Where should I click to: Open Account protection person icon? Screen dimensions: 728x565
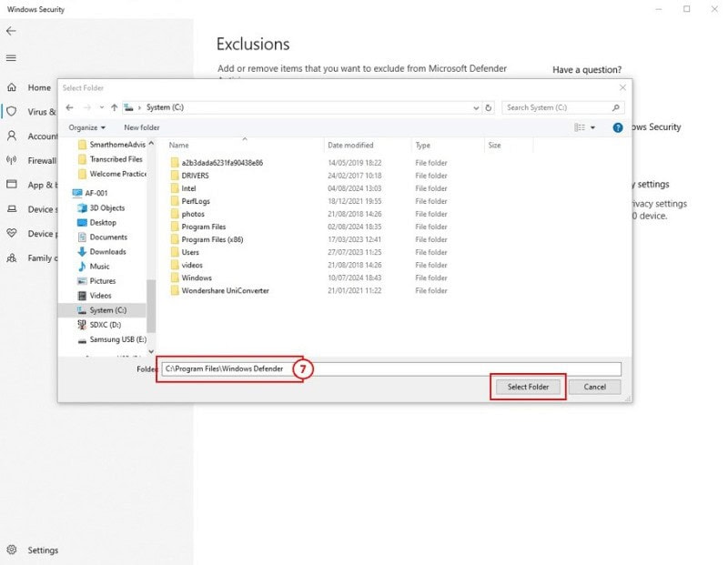[x=12, y=136]
